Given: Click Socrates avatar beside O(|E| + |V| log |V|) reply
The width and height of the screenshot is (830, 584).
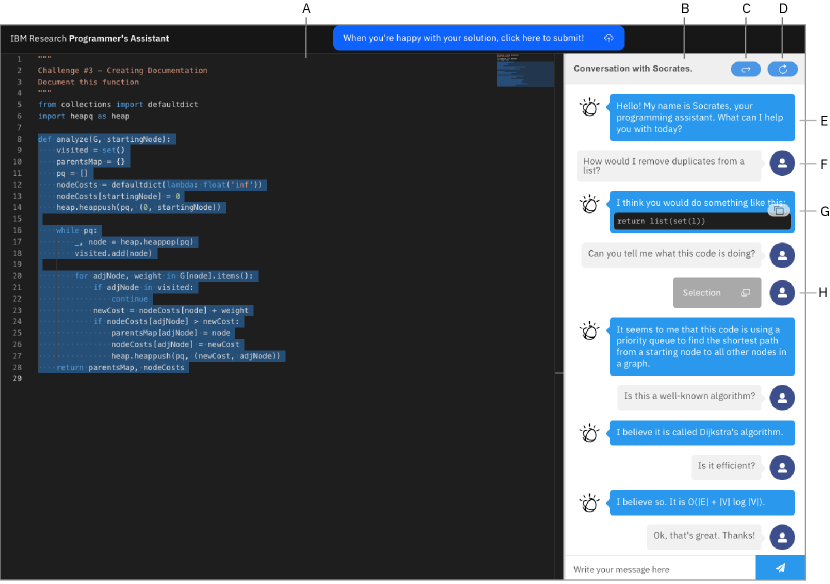Looking at the screenshot, I should click(x=589, y=503).
